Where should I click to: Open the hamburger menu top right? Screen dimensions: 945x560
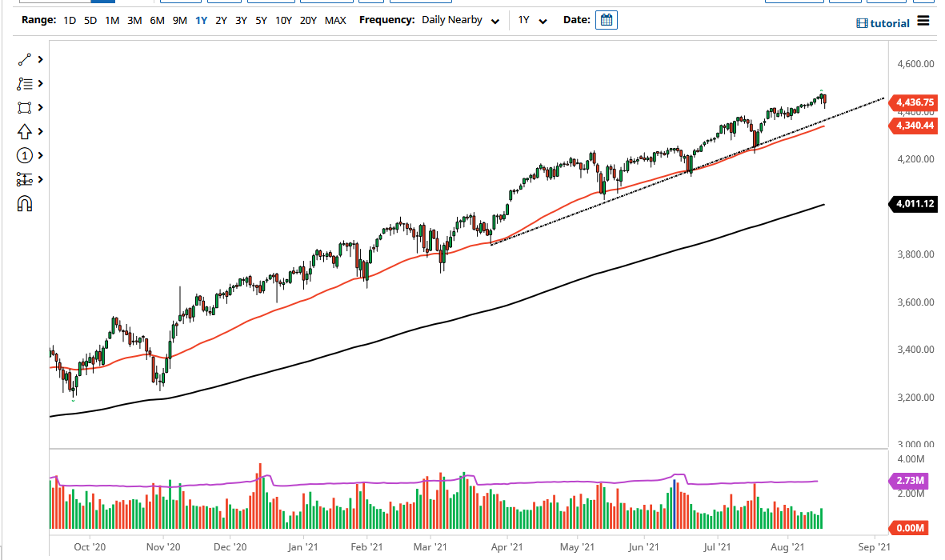[923, 22]
